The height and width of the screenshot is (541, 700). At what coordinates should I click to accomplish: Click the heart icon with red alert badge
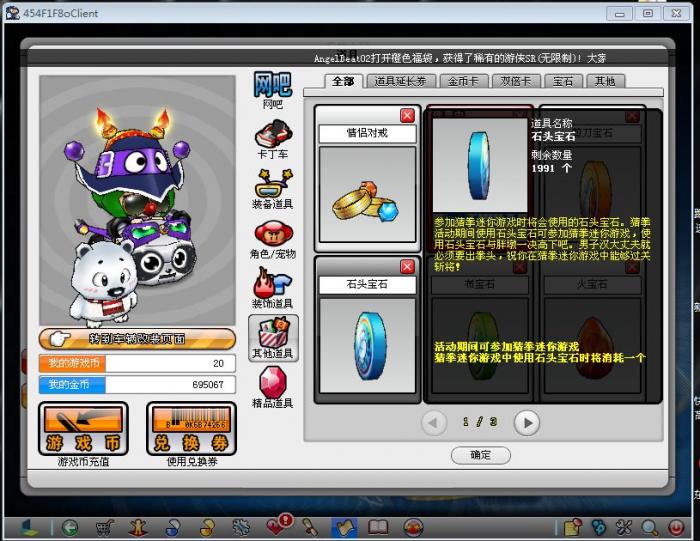tap(279, 525)
